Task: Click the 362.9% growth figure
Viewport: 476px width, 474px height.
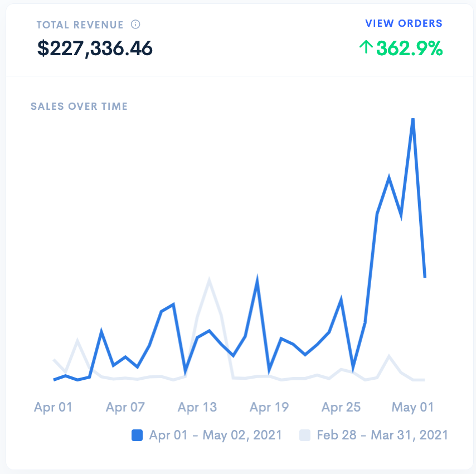Action: 409,49
